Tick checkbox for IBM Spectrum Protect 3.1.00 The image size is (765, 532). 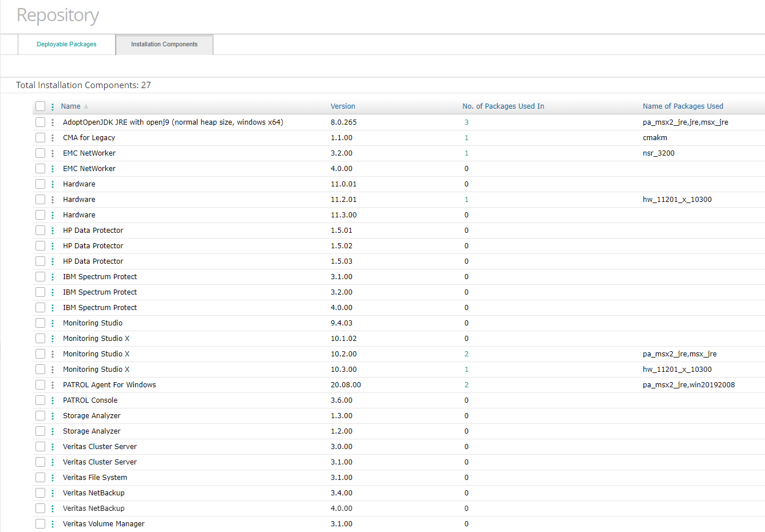40,277
